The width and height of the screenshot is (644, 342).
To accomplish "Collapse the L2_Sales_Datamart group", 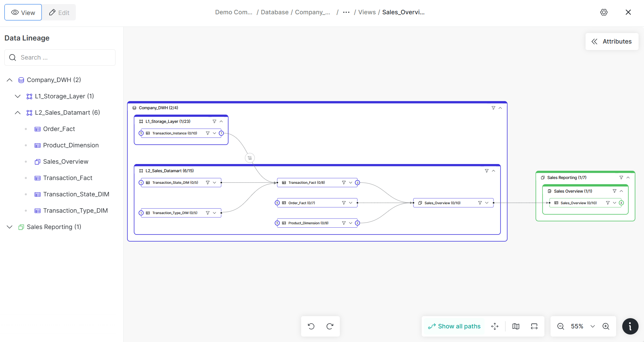I will [x=493, y=171].
